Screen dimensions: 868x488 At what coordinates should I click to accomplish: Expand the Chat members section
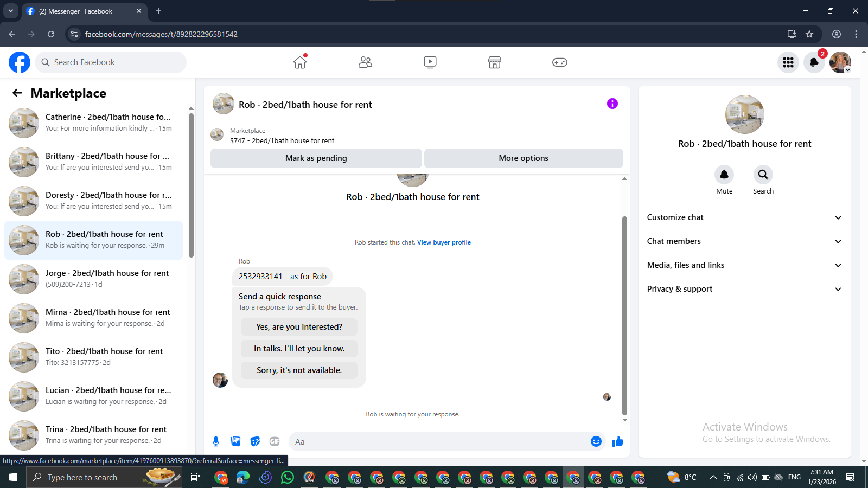tap(744, 241)
